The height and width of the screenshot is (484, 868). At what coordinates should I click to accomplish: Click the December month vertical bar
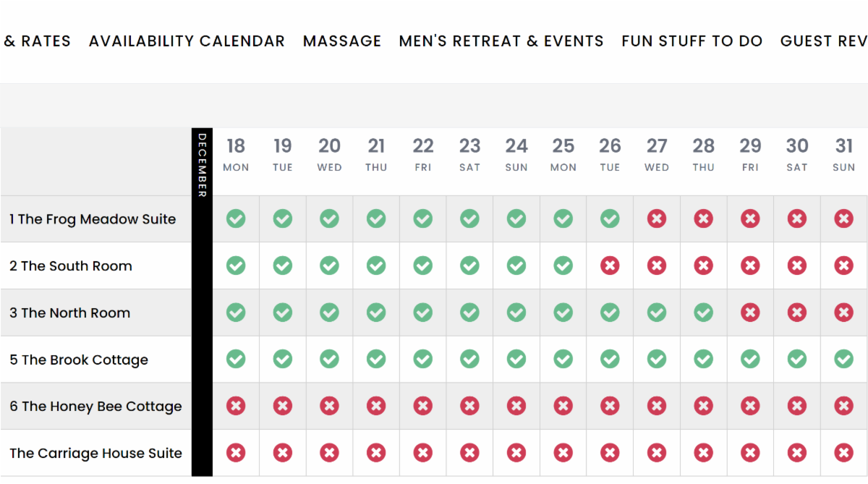pyautogui.click(x=202, y=302)
